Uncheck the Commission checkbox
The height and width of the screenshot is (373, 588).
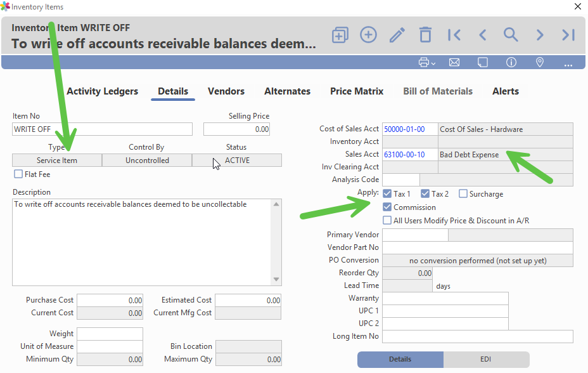(387, 207)
